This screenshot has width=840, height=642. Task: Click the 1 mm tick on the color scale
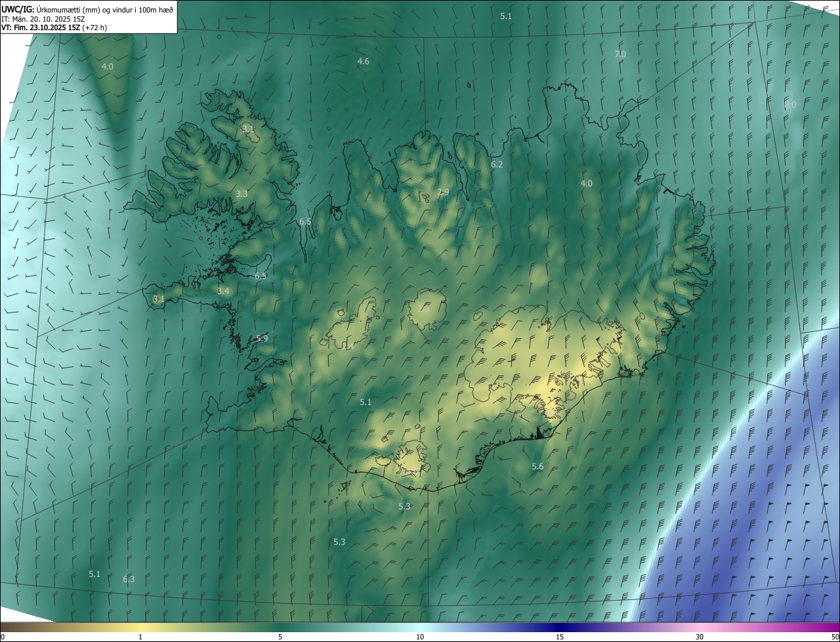140,637
